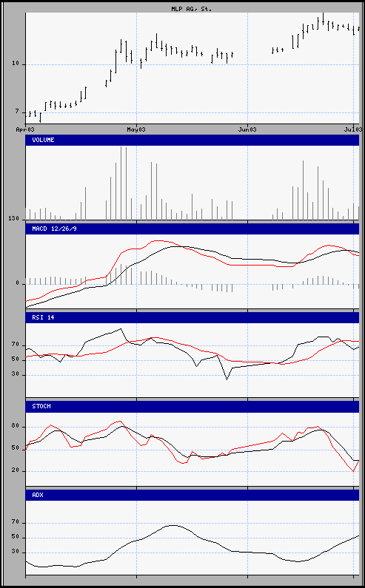Click the RSI lowest dip point in late May
The height and width of the screenshot is (588, 365).
227,379
